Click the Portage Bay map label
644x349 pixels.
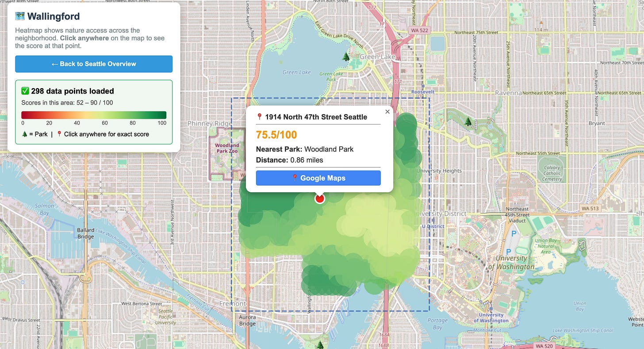[x=437, y=324]
